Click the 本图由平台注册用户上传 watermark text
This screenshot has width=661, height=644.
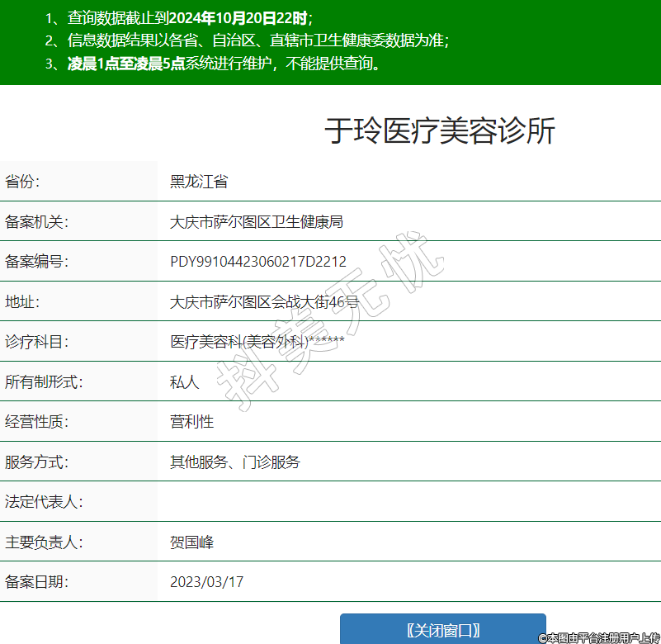point(598,637)
